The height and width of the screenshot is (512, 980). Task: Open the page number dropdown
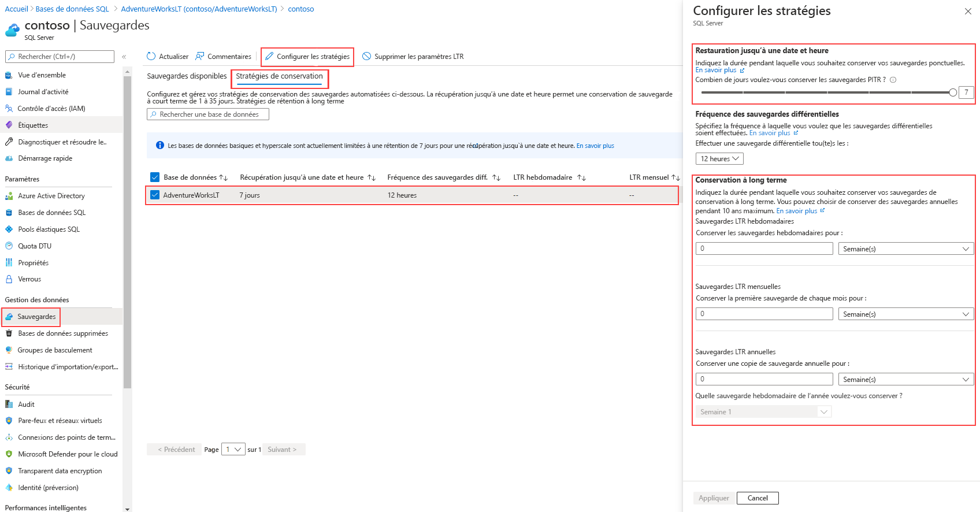tap(233, 450)
